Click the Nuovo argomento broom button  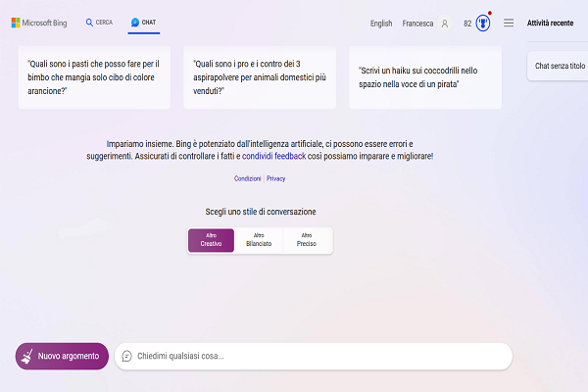click(62, 356)
